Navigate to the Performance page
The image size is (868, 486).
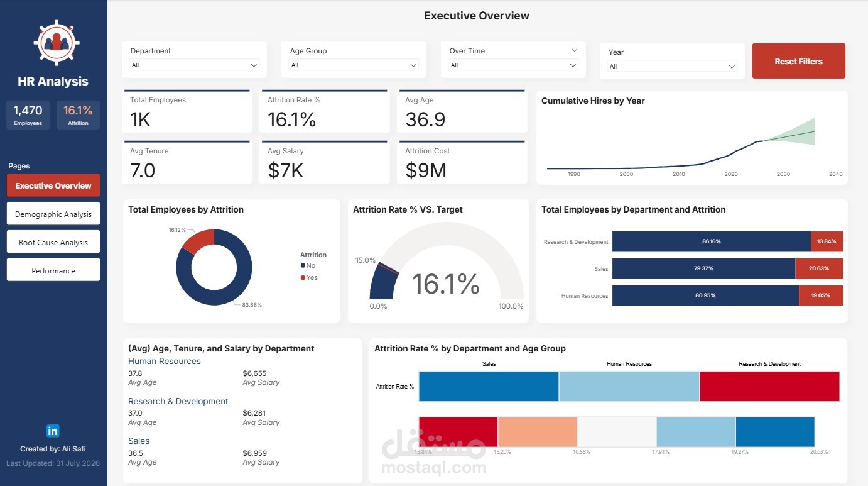pos(53,270)
